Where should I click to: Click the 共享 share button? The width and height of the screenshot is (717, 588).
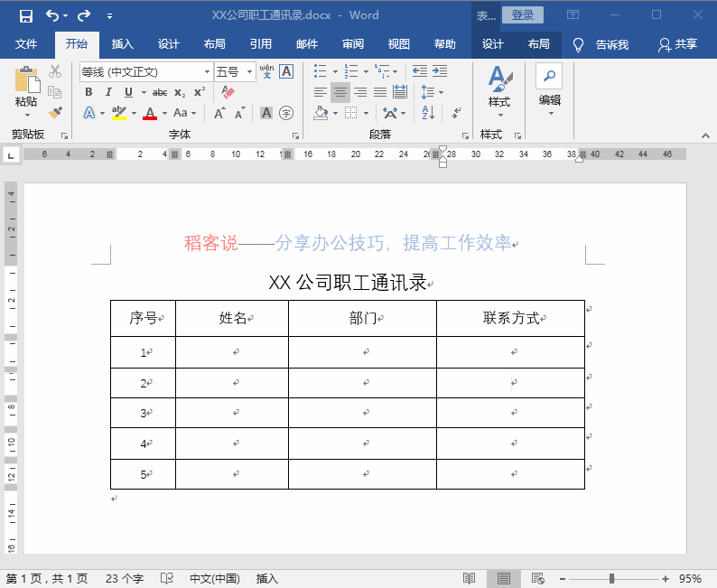click(x=677, y=44)
